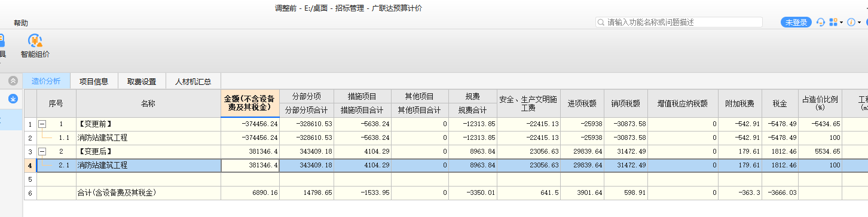Click the 金额(不含设备费及其税金) column header
The image size is (868, 217).
click(250, 103)
